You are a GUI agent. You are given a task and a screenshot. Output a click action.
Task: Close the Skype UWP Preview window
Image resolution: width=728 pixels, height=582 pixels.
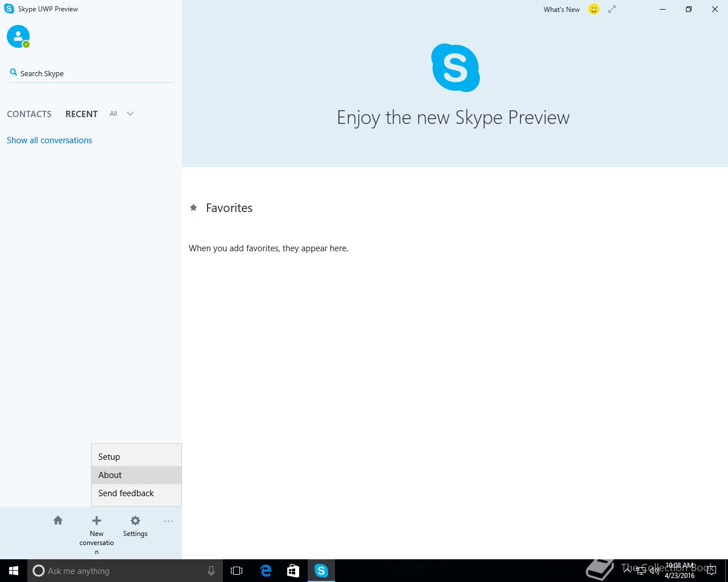coord(715,9)
